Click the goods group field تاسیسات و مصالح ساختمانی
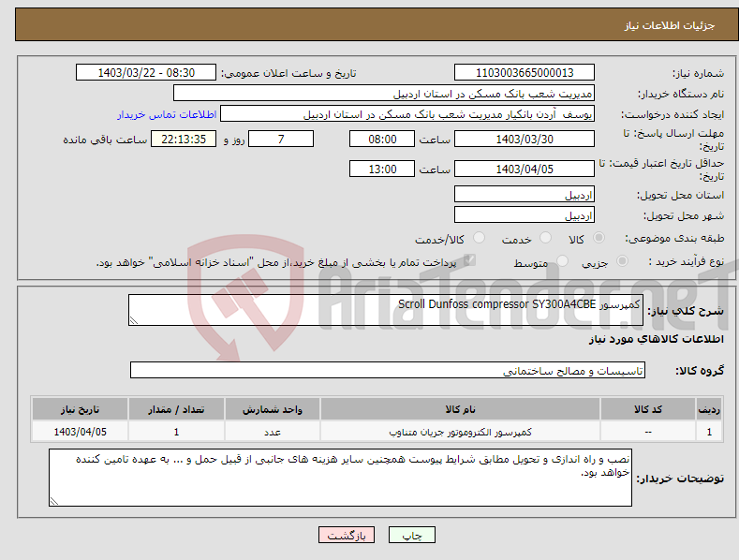Image resolution: width=739 pixels, height=560 pixels. click(x=388, y=371)
